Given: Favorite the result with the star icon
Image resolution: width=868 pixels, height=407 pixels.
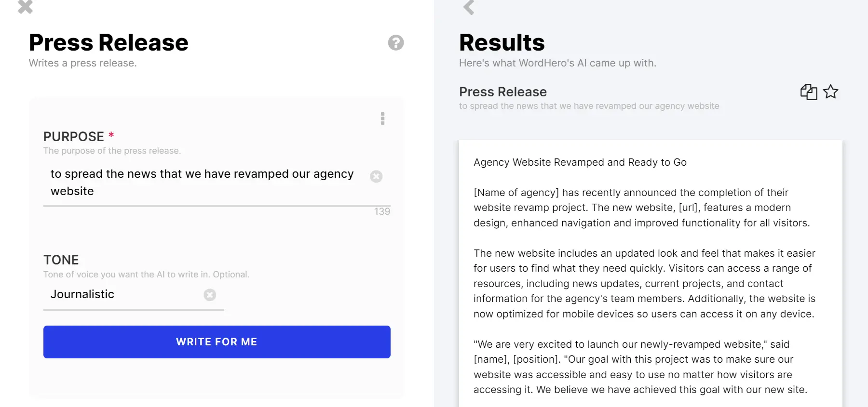Looking at the screenshot, I should point(831,92).
